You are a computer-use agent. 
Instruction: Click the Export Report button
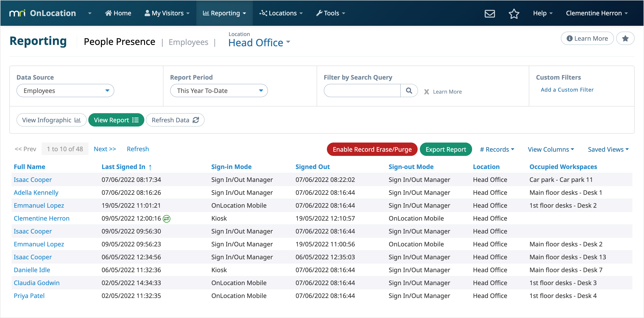445,149
